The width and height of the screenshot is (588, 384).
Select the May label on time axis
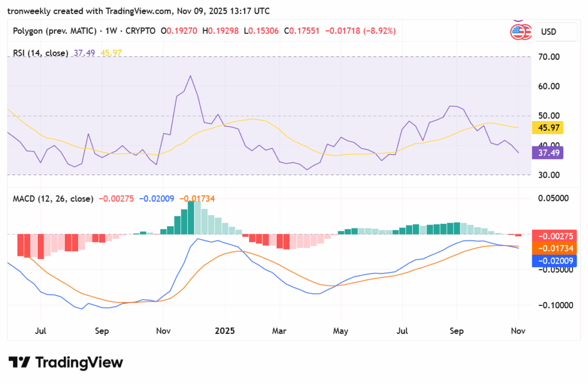pyautogui.click(x=341, y=331)
